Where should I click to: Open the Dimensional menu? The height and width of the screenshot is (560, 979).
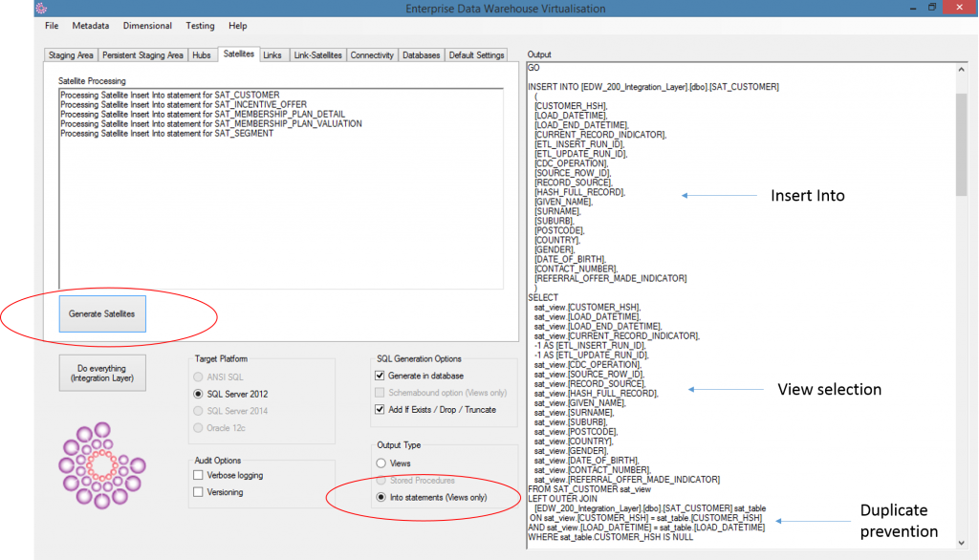tap(148, 26)
